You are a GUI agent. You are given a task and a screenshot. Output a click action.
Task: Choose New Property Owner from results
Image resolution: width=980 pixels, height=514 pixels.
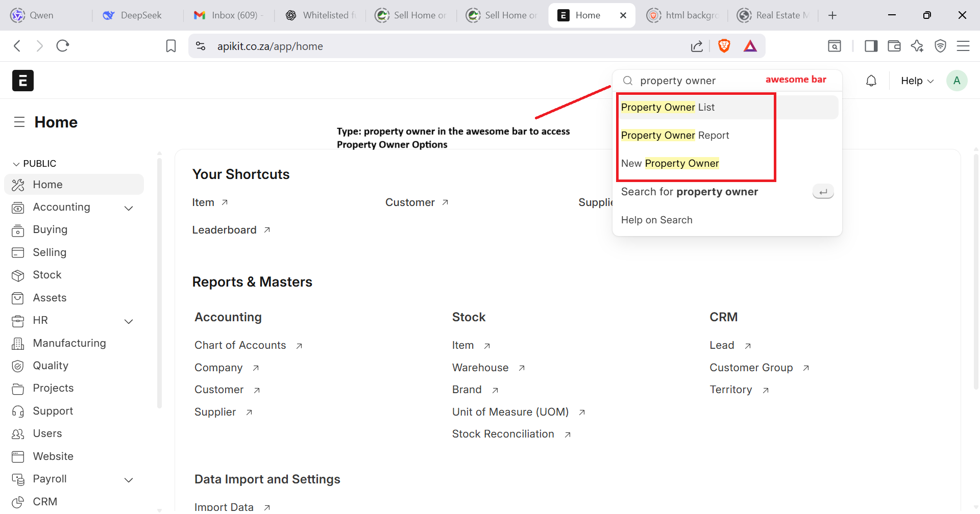coord(670,163)
